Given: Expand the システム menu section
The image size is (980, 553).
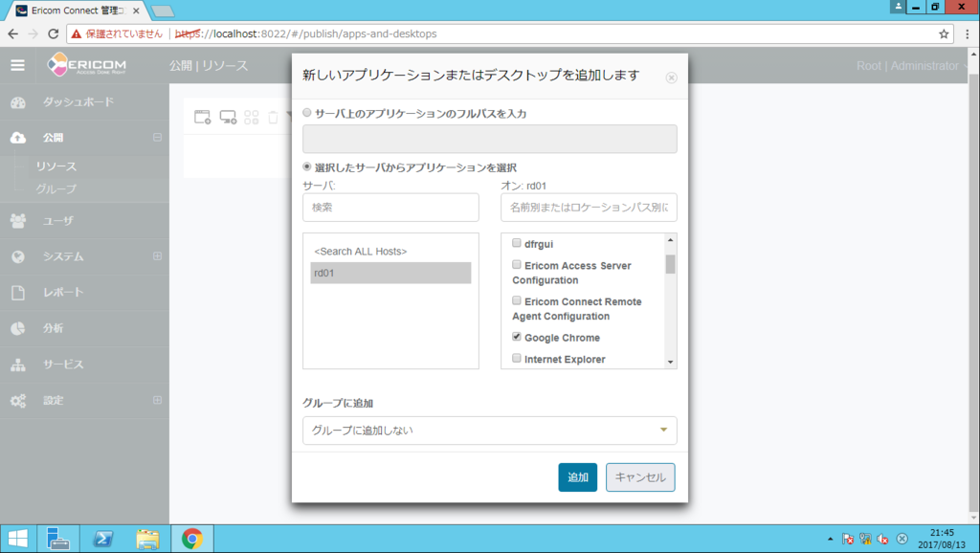Looking at the screenshot, I should pyautogui.click(x=158, y=256).
